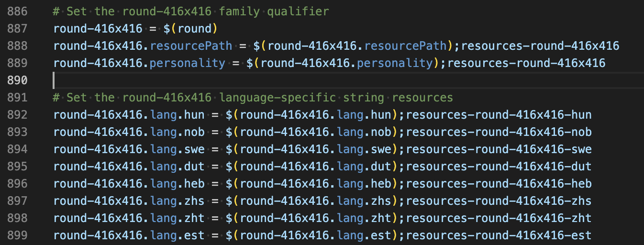Click 'resources-round-416x416-swe' value

click(x=499, y=149)
